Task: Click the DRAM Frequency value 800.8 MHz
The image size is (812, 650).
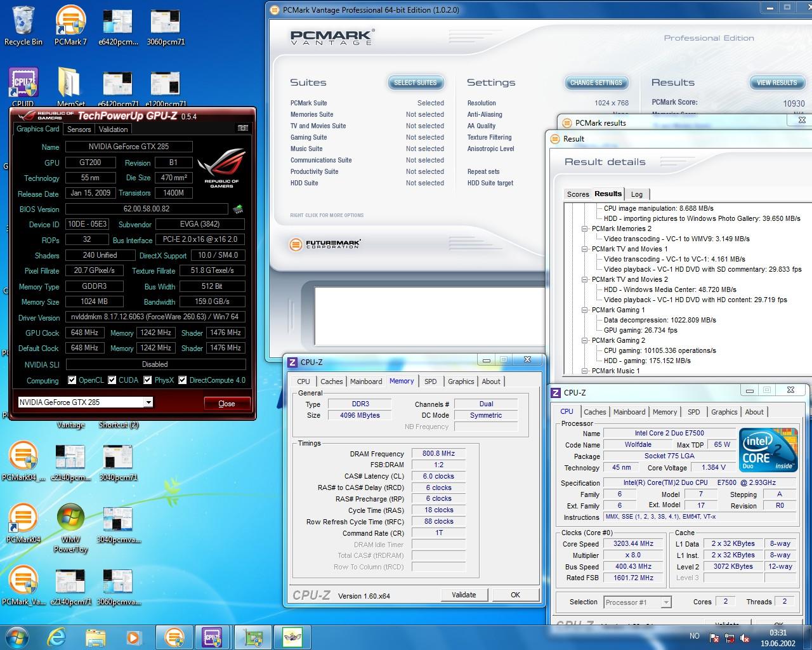Action: tap(438, 453)
